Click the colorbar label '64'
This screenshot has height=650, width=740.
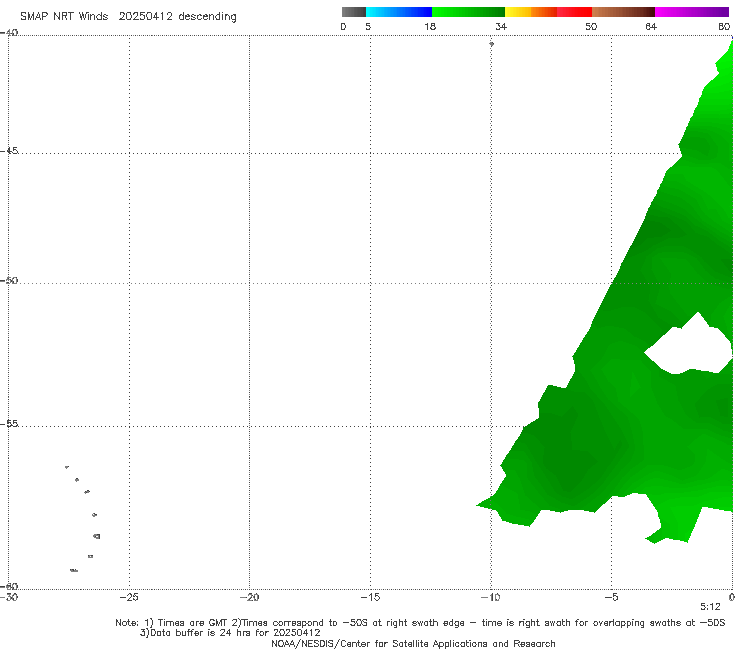(651, 26)
